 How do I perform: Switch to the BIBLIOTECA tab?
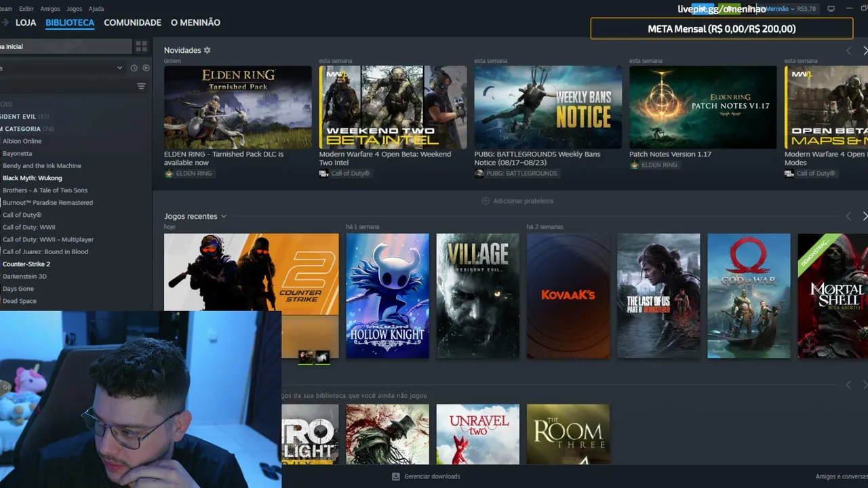click(x=70, y=22)
